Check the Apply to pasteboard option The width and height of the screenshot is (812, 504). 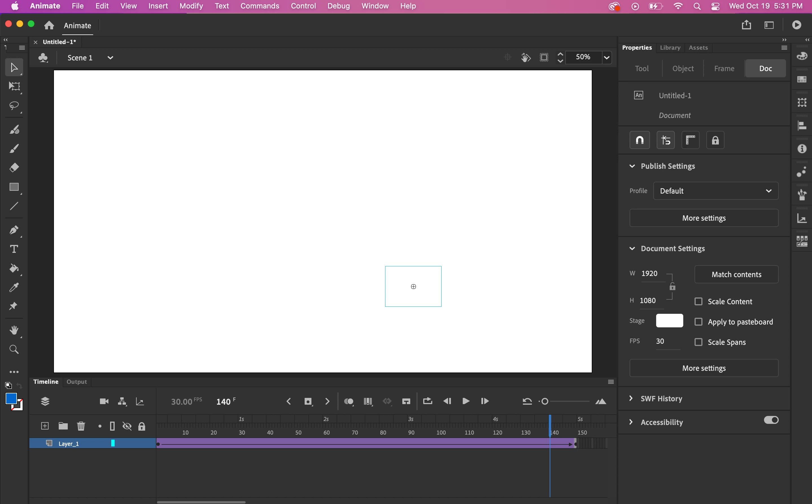click(698, 322)
